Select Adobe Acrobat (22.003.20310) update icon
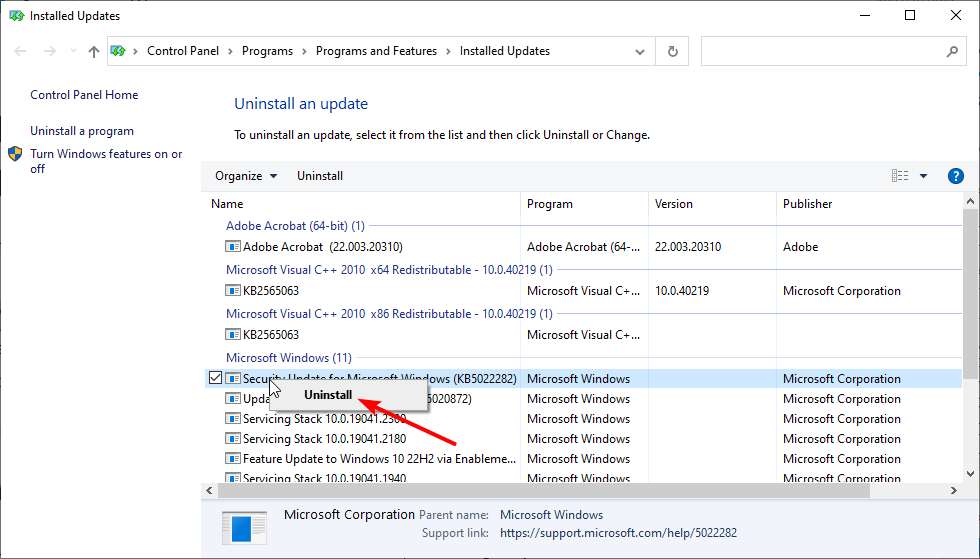Screen dimensions: 980x559 coord(232,246)
